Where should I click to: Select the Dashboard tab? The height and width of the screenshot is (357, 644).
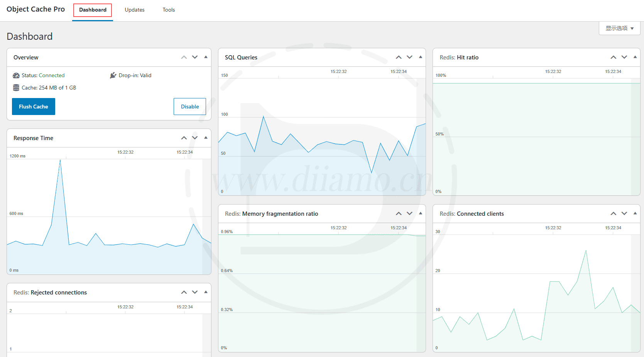click(x=93, y=10)
